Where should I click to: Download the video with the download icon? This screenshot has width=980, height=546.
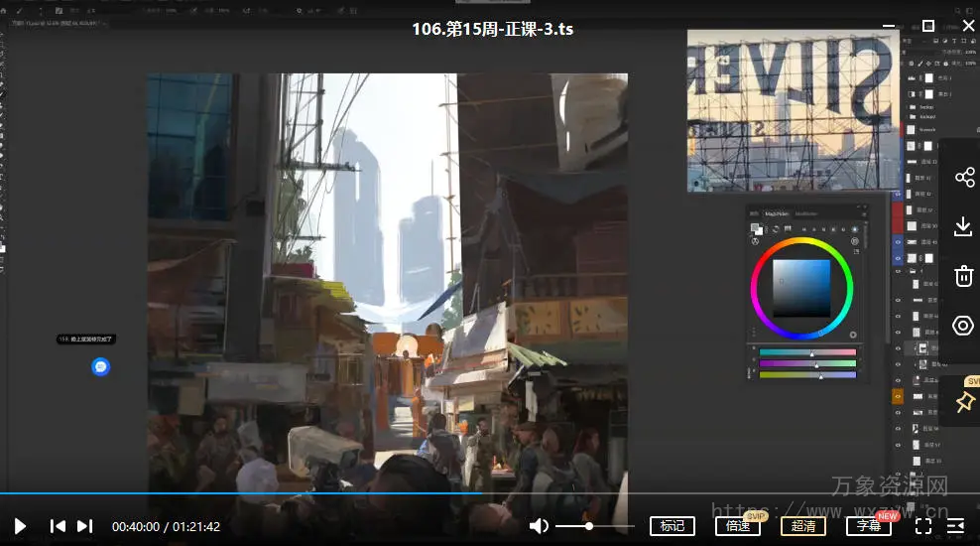point(963,227)
